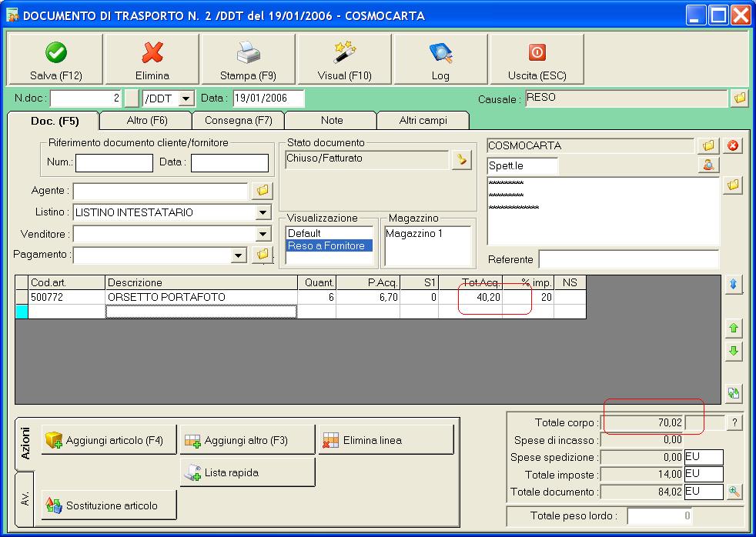Click Elimina linea button
This screenshot has width=756, height=537.
(x=386, y=440)
